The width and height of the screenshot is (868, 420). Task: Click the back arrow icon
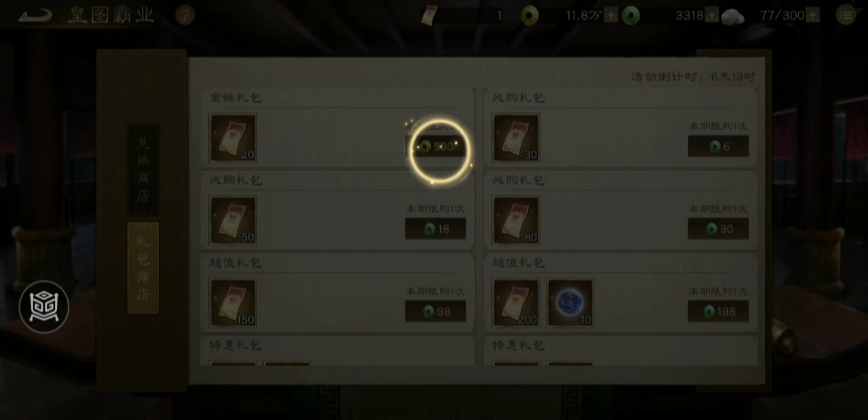[34, 15]
